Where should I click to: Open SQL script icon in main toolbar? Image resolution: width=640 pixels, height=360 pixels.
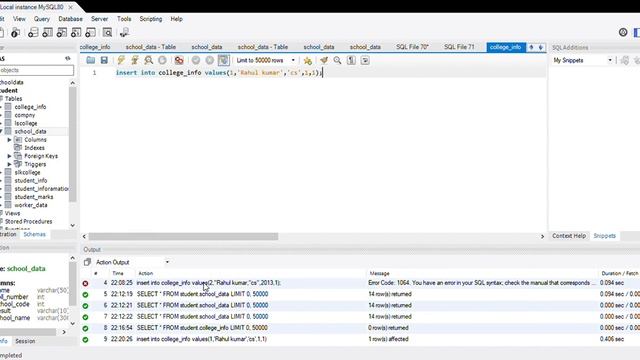click(x=16, y=33)
